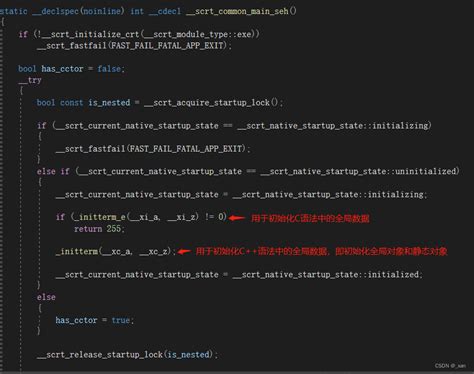The height and width of the screenshot is (374, 474).
Task: Click the true literal assigned to has_cctor
Action: pyautogui.click(x=120, y=320)
